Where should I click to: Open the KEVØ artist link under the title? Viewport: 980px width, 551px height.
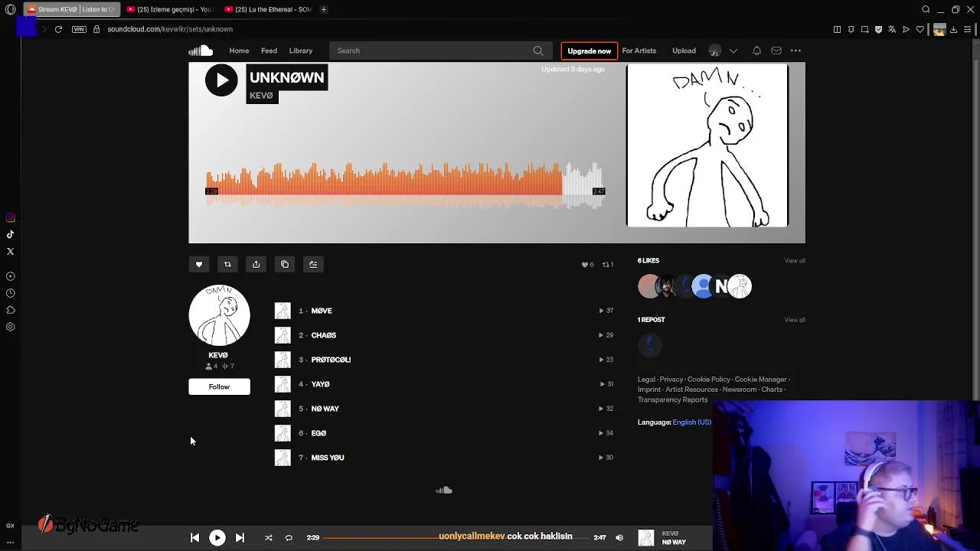[261, 96]
